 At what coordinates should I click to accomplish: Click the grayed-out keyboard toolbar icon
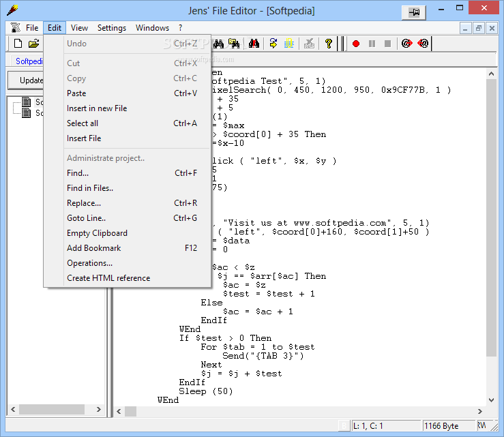click(x=309, y=44)
